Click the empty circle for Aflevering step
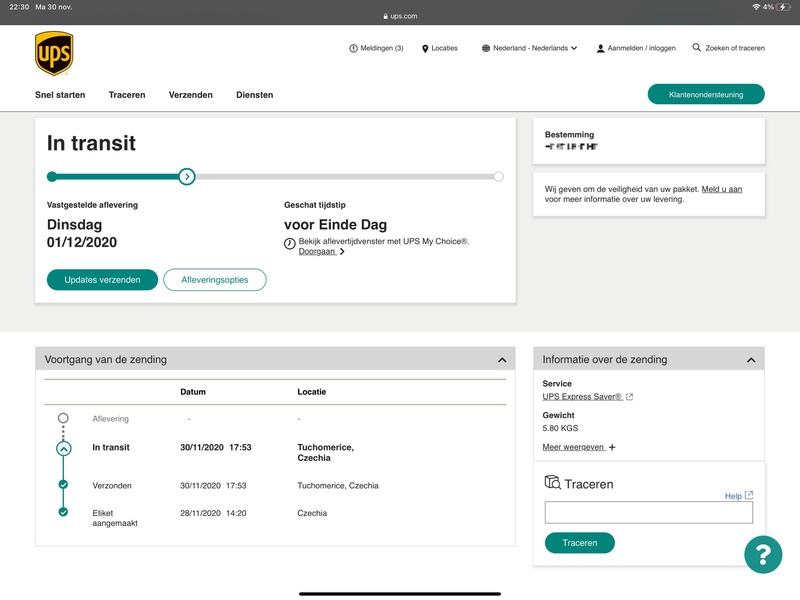Image resolution: width=800 pixels, height=600 pixels. coord(63,418)
